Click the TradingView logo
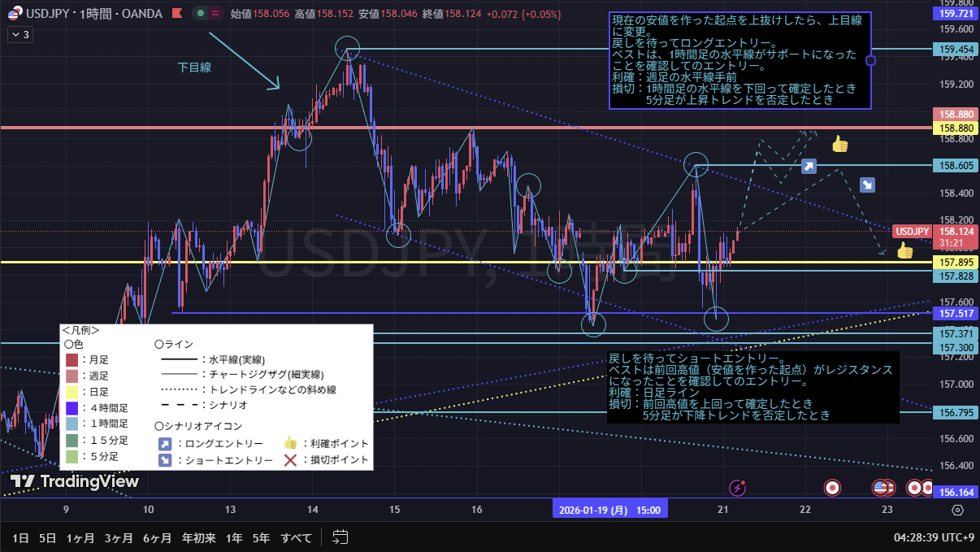980x552 pixels. [74, 481]
